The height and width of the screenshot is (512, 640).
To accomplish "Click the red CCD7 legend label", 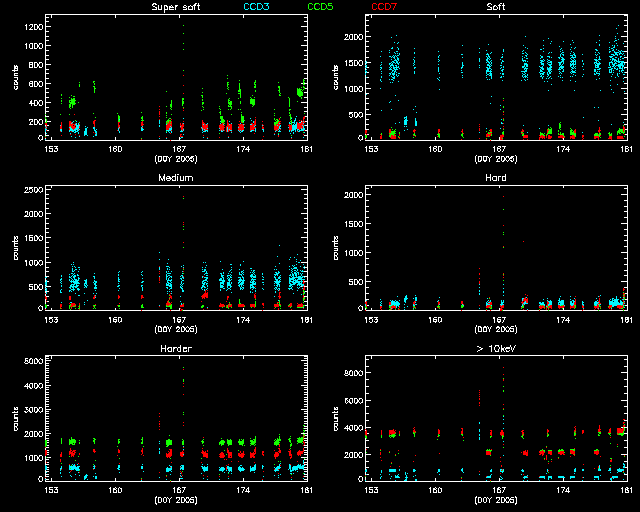I will pyautogui.click(x=384, y=7).
